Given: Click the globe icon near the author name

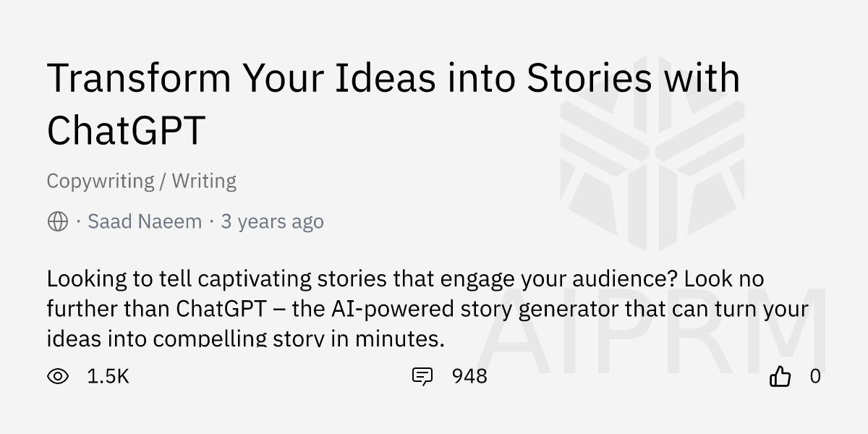Looking at the screenshot, I should 56,221.
